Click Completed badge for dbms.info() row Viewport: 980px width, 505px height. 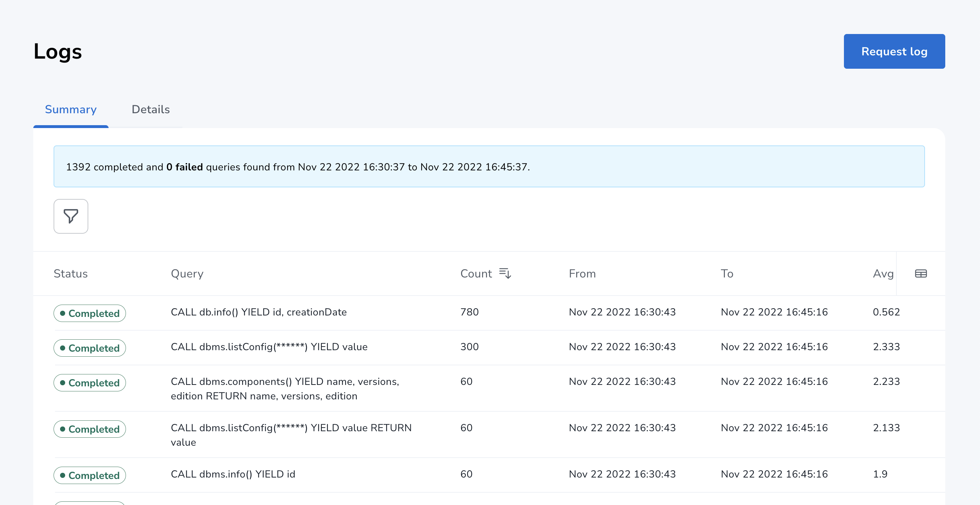coord(90,475)
